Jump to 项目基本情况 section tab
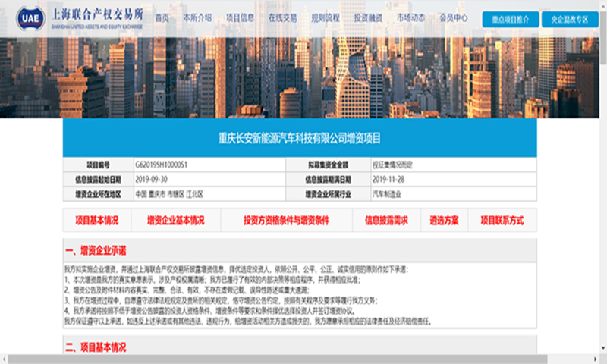 click(97, 220)
